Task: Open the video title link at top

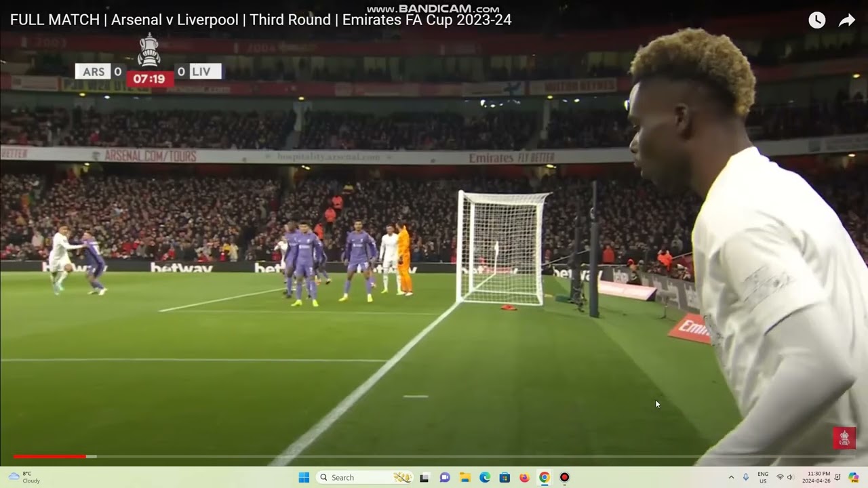Action: coord(261,20)
